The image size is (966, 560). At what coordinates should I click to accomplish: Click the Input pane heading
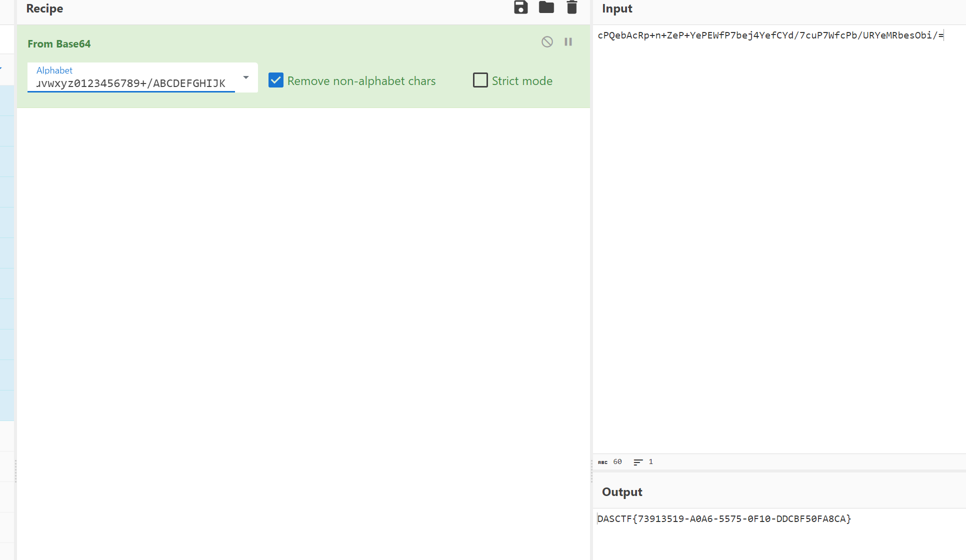(x=616, y=8)
